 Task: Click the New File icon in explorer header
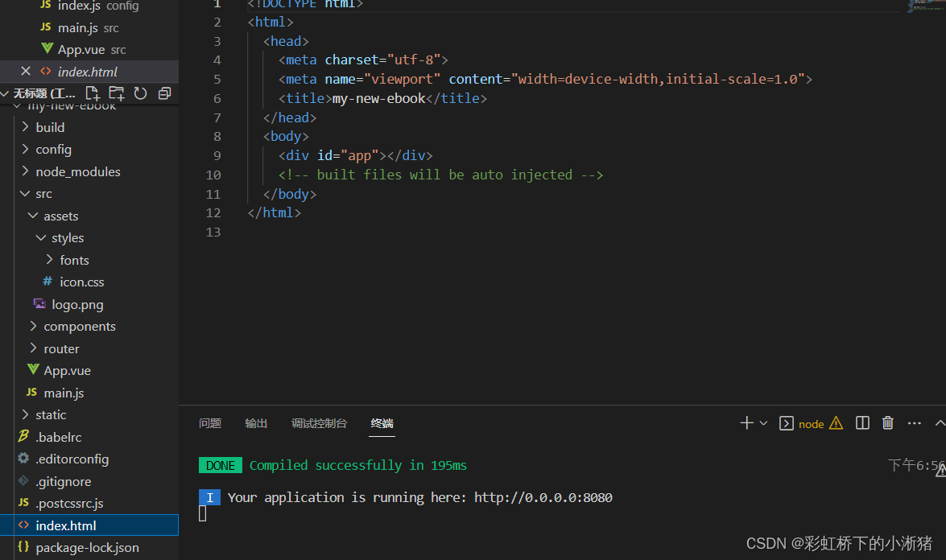click(93, 93)
